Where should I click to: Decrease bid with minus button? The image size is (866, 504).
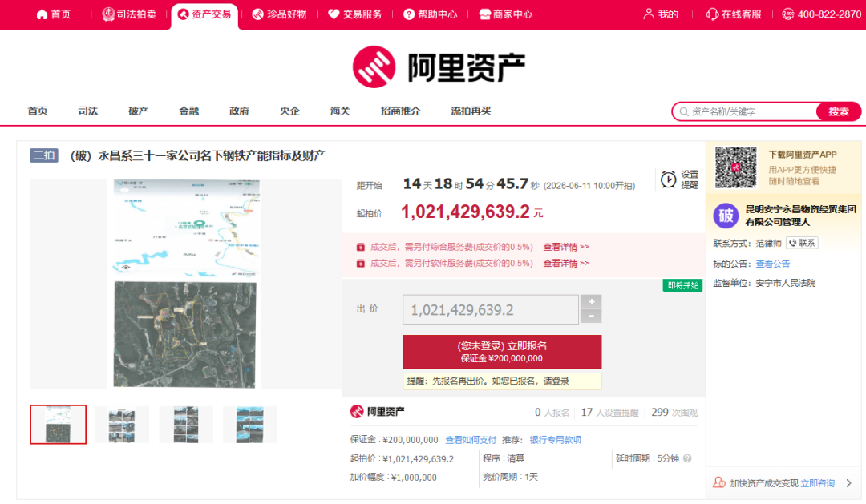point(591,317)
